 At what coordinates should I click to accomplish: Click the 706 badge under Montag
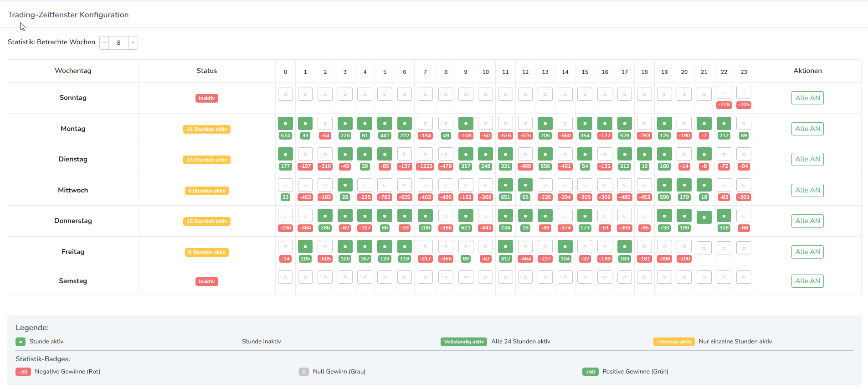click(545, 135)
